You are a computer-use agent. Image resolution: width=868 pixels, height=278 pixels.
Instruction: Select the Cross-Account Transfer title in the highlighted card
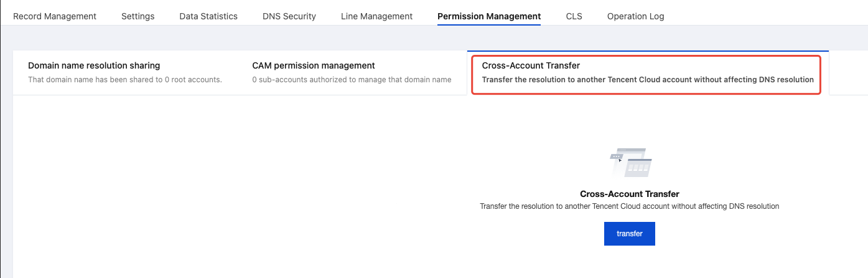point(531,65)
